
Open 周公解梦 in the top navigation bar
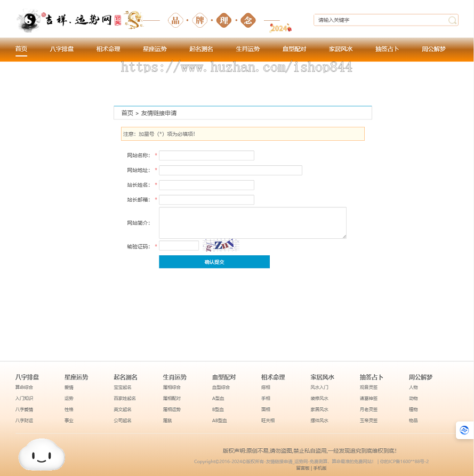(433, 49)
